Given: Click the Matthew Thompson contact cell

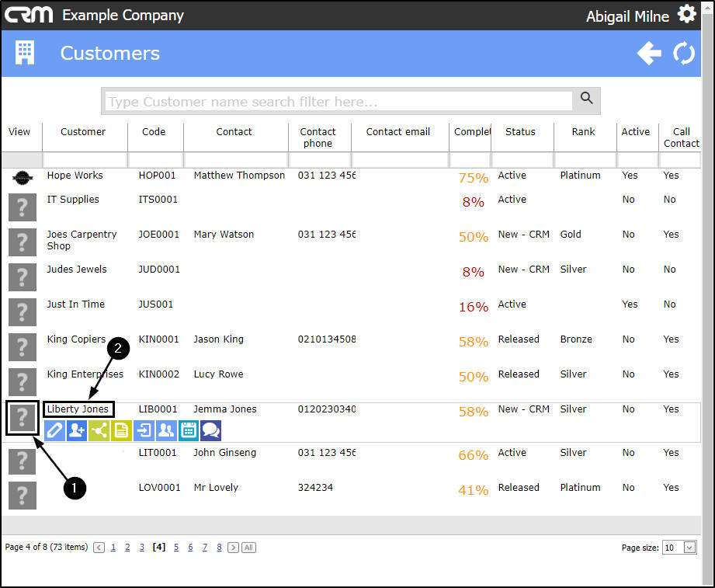Looking at the screenshot, I should click(x=239, y=176).
